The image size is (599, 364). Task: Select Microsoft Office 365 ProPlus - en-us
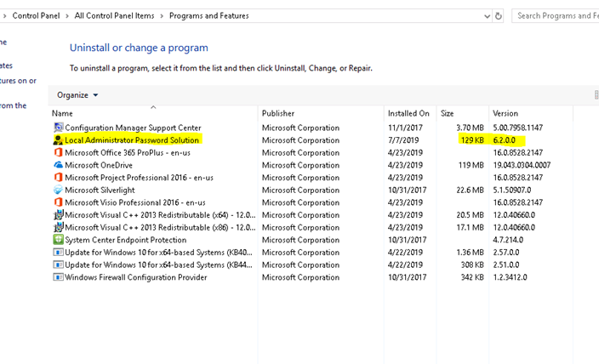point(128,152)
